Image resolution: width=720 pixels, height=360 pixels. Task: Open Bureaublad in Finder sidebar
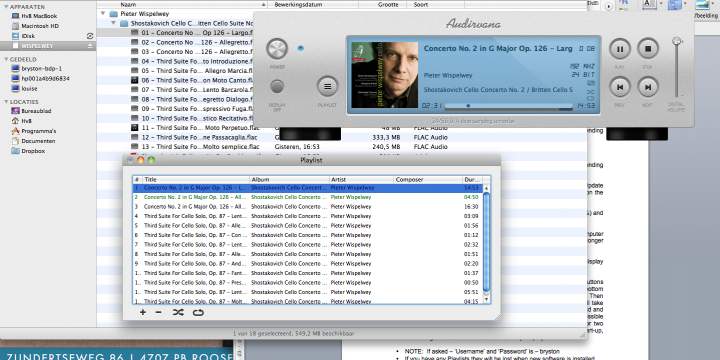coord(31,111)
